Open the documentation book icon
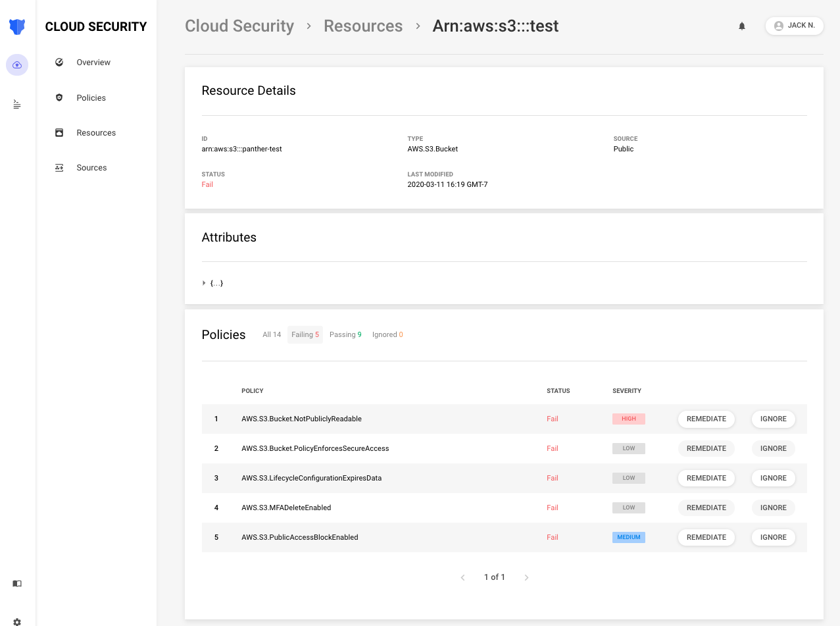The image size is (840, 626). (x=17, y=583)
